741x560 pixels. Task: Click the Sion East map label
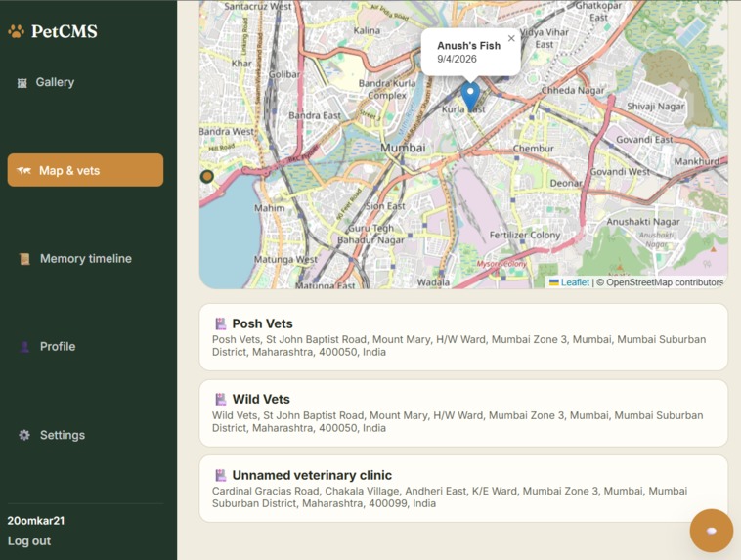385,206
